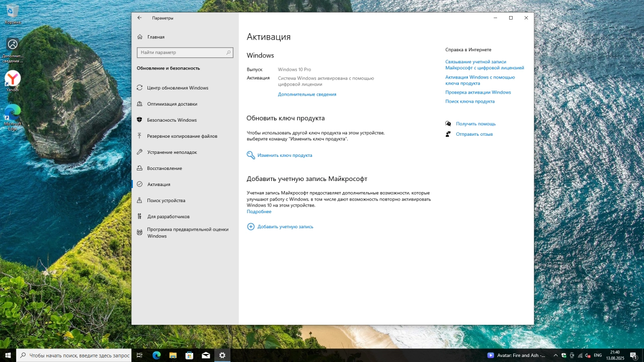Open Дополнительные сведения desktop shortcut
644x362 pixels.
click(13, 50)
